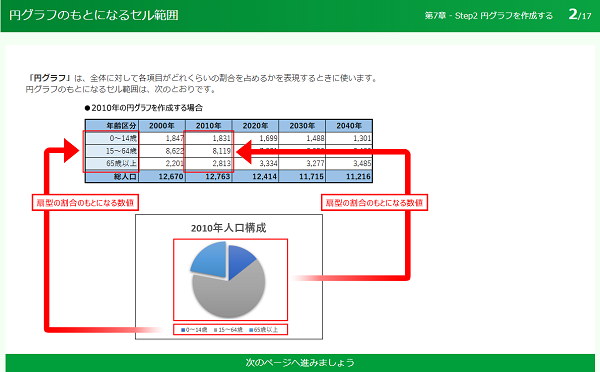Click the cell with value 8,119
The width and height of the screenshot is (600, 372).
coord(209,151)
